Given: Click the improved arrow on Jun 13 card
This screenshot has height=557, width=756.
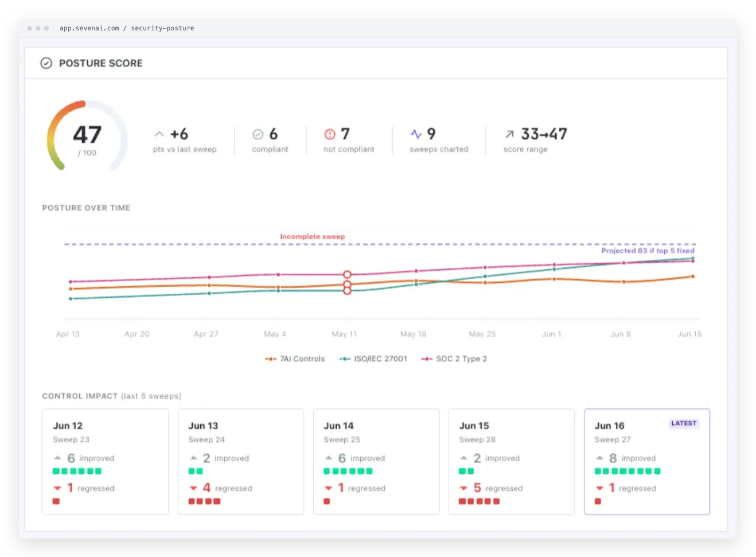Looking at the screenshot, I should 193,458.
